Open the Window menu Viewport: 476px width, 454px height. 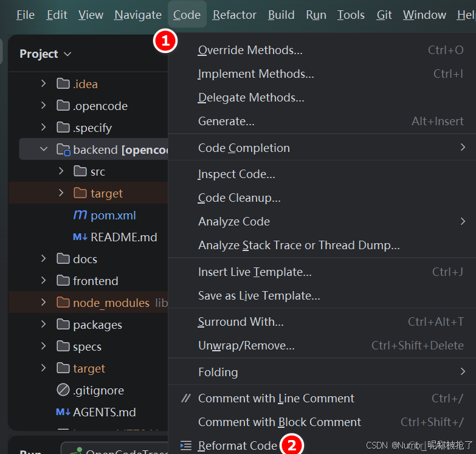tap(424, 15)
